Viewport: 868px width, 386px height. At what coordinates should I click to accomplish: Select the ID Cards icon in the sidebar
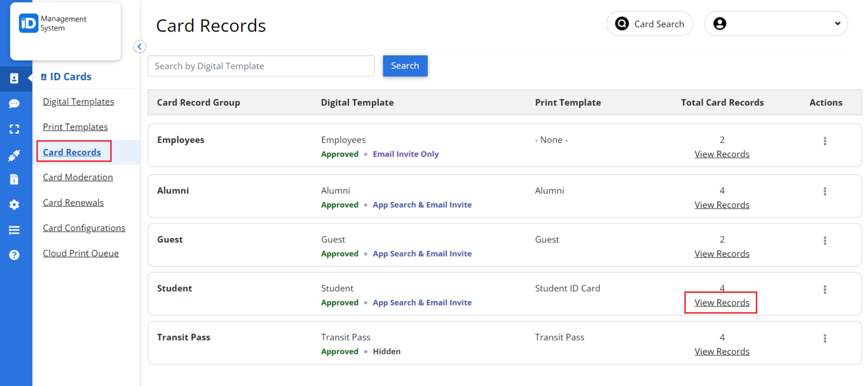click(15, 79)
